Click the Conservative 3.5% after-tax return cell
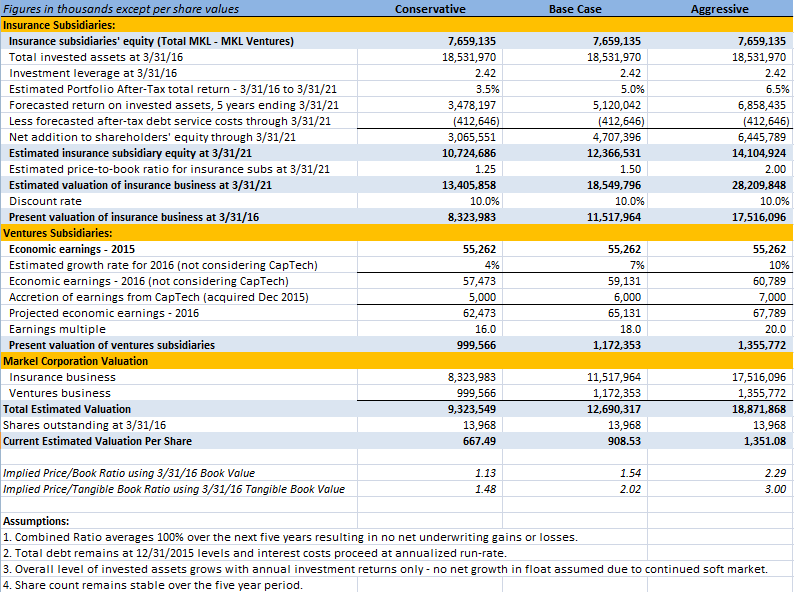This screenshot has height=592, width=794. pos(488,89)
